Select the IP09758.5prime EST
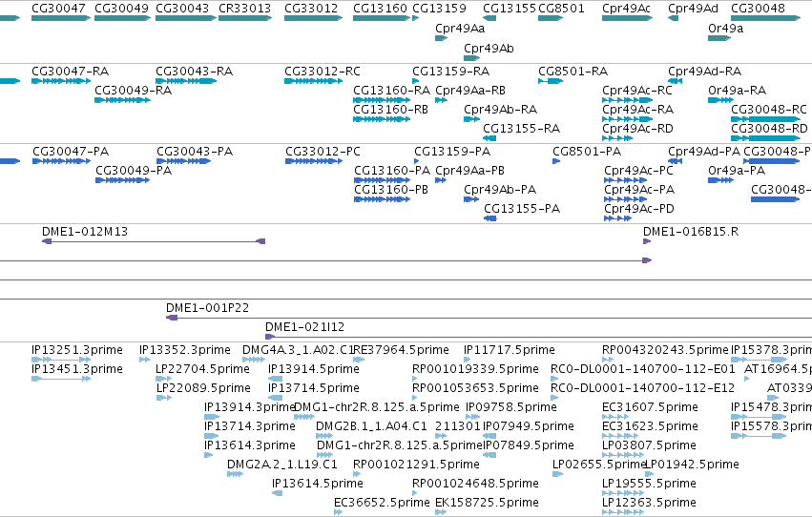 click(473, 417)
